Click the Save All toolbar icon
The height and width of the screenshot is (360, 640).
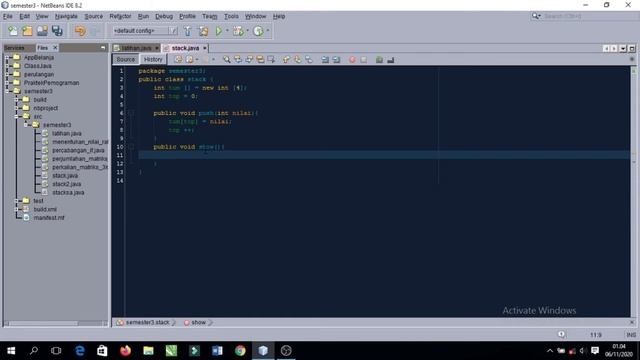[57, 31]
